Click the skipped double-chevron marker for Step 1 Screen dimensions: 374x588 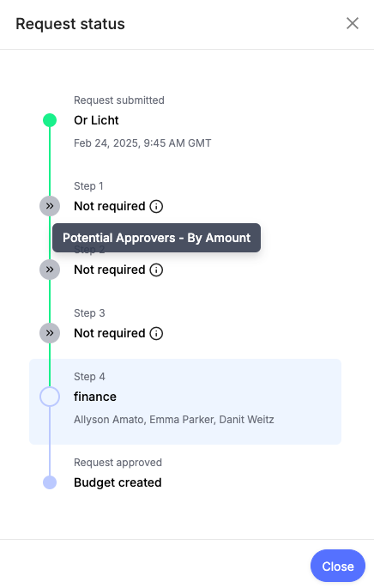click(50, 206)
